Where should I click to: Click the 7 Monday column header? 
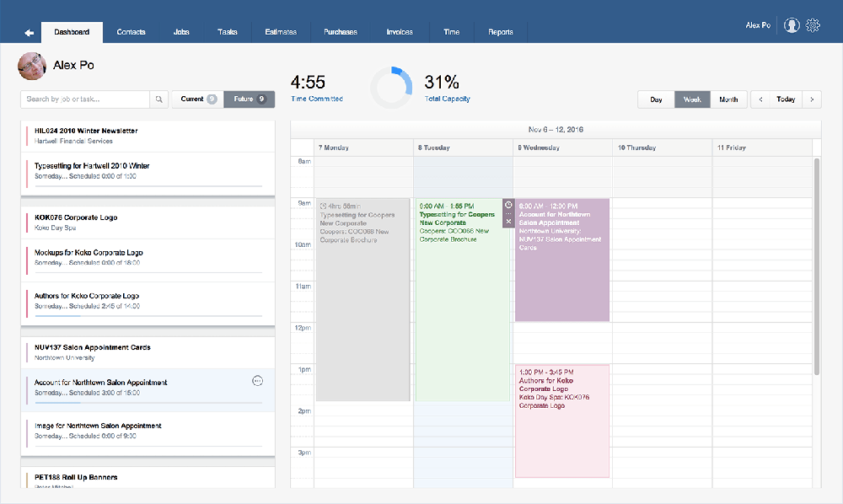coord(363,147)
